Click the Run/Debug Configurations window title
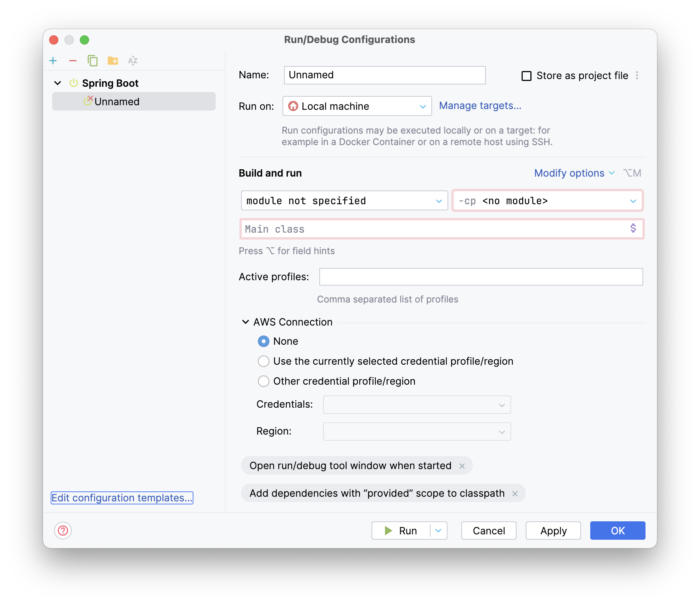This screenshot has height=605, width=700. click(350, 40)
